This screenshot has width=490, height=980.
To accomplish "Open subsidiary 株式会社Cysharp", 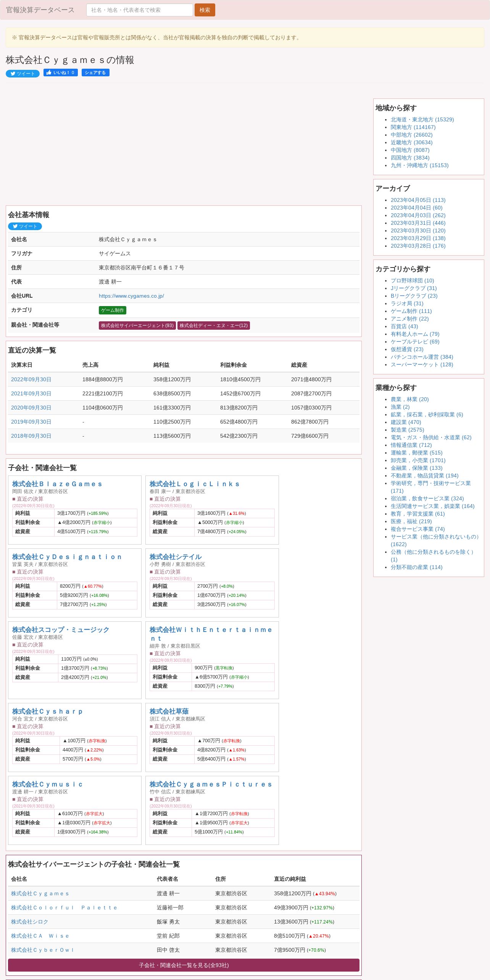I will pos(47,711).
